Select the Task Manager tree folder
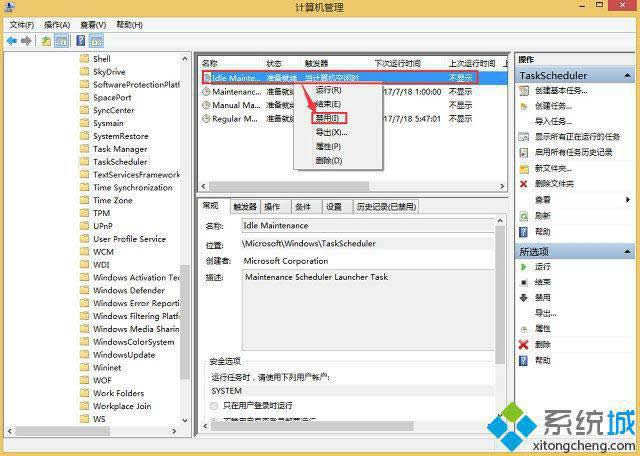Image resolution: width=640 pixels, height=456 pixels. (x=120, y=149)
